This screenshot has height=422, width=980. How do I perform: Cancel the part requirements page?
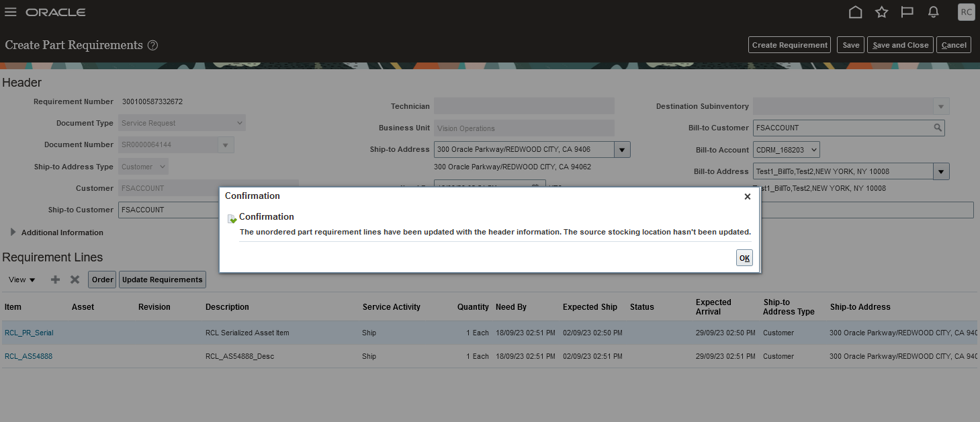pos(954,45)
